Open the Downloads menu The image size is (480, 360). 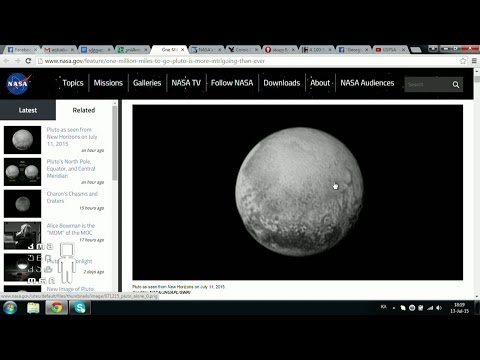point(282,83)
